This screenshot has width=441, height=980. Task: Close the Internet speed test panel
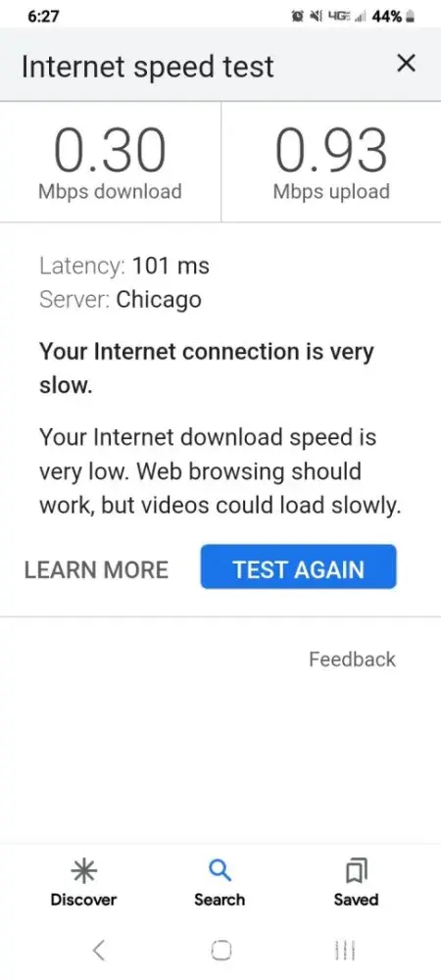407,63
